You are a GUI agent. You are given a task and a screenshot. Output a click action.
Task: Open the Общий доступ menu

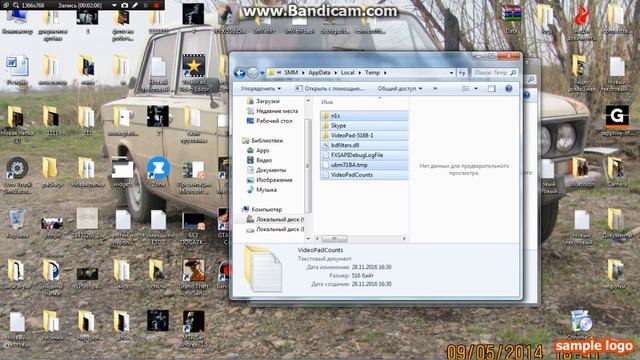400,89
